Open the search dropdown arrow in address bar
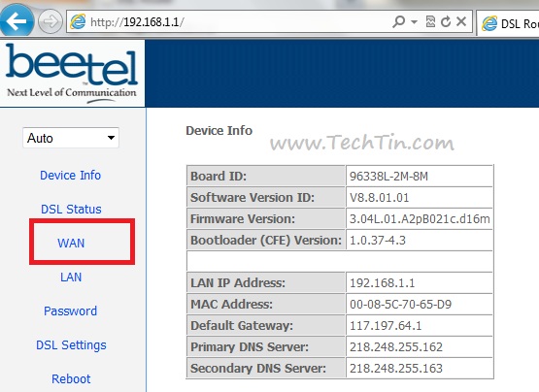Viewport: 539px width, 392px height. tap(415, 22)
